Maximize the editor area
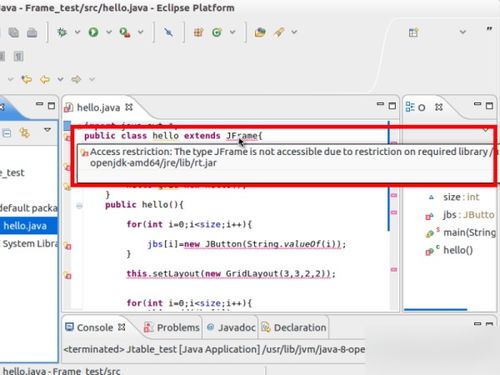The width and height of the screenshot is (500, 375). coord(392,106)
